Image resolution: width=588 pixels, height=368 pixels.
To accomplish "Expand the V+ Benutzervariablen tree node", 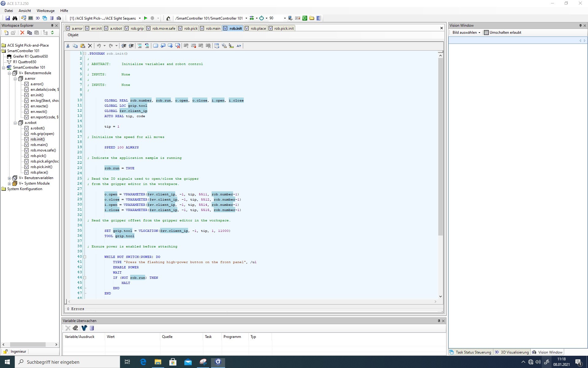I will (x=9, y=178).
